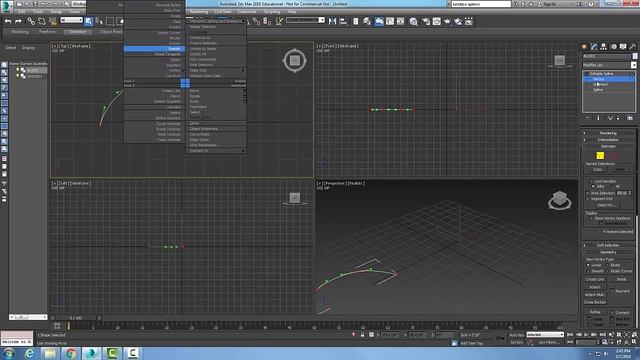Screen dimensions: 640x360
Task: Open the Material Editor icon
Action: pyautogui.click(x=413, y=21)
